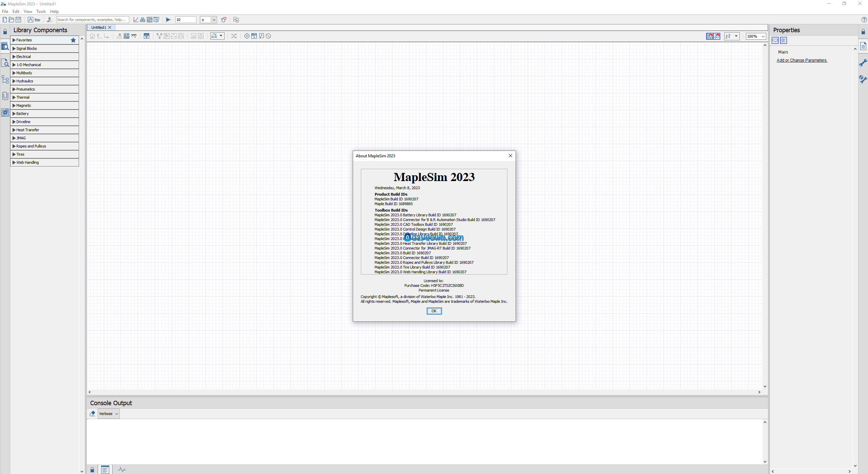The height and width of the screenshot is (474, 868).
Task: Run simulation with the blue play button
Action: [168, 20]
